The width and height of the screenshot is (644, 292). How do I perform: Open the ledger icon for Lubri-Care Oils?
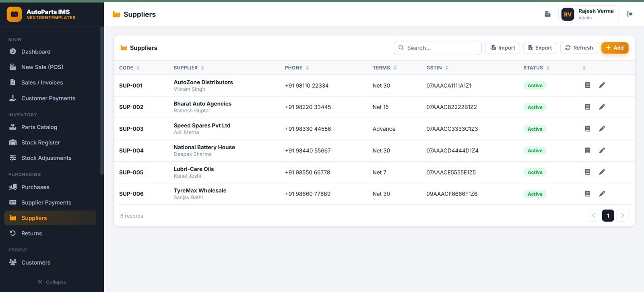[587, 172]
